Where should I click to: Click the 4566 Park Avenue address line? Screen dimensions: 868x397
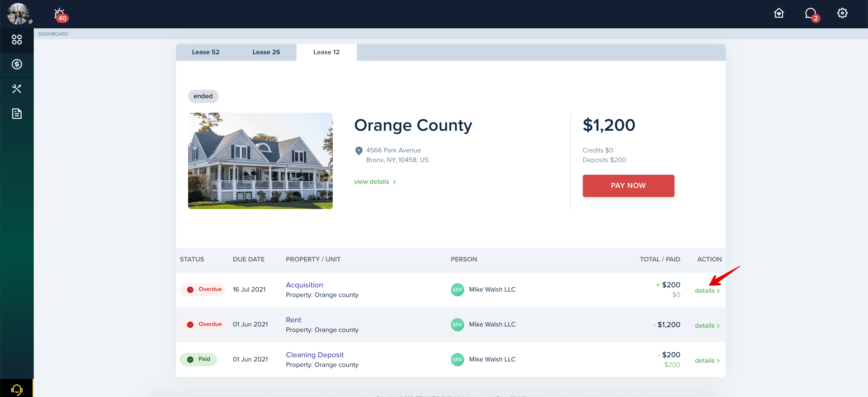pos(393,151)
